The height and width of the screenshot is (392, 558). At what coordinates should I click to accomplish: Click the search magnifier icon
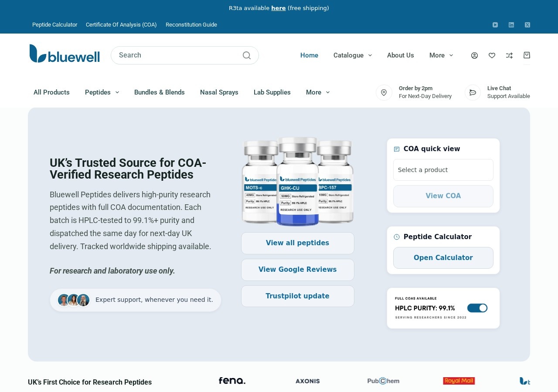[x=247, y=55]
